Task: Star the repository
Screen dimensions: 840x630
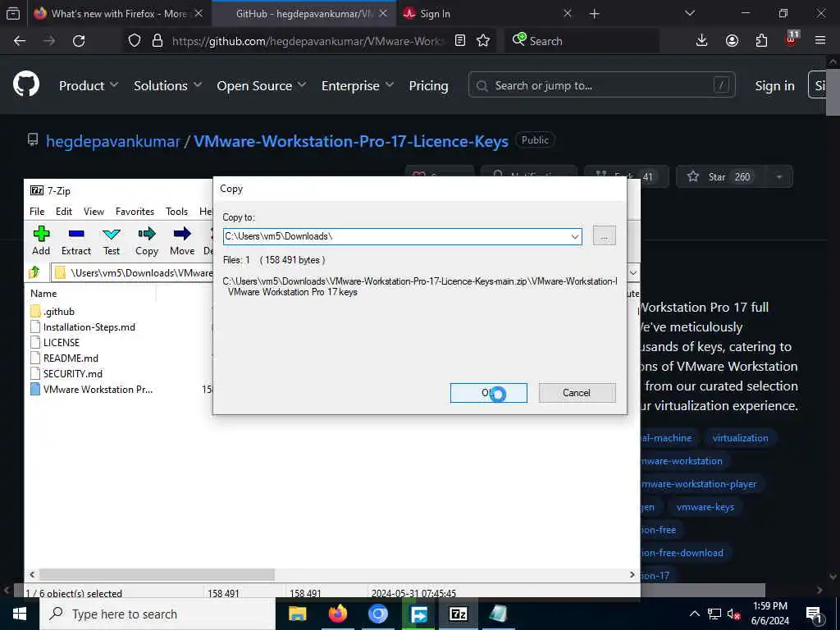Action: [721, 177]
